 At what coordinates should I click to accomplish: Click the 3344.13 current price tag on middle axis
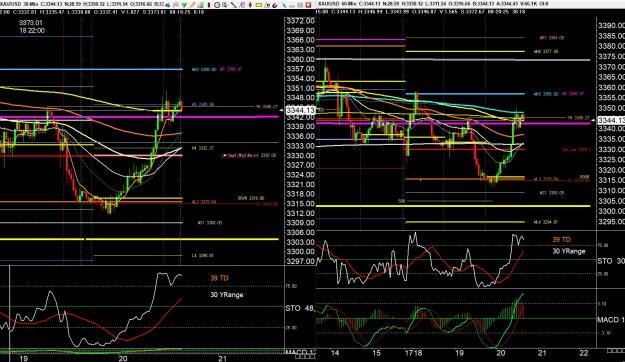pos(301,110)
